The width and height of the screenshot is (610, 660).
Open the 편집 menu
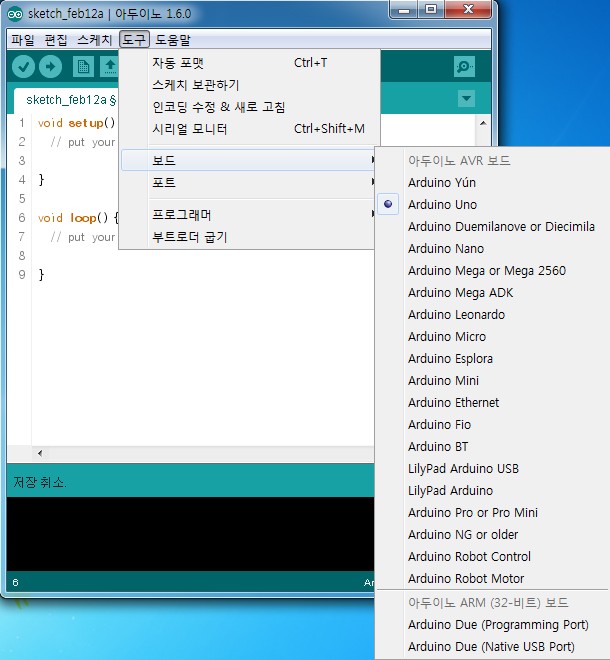pos(56,40)
